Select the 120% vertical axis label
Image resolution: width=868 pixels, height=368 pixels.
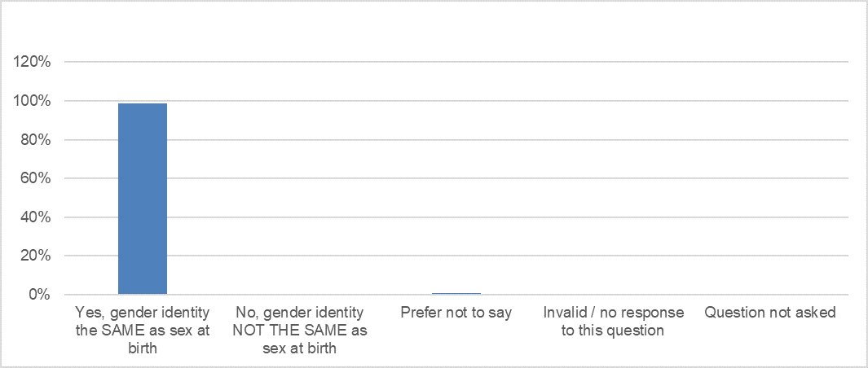(x=34, y=63)
